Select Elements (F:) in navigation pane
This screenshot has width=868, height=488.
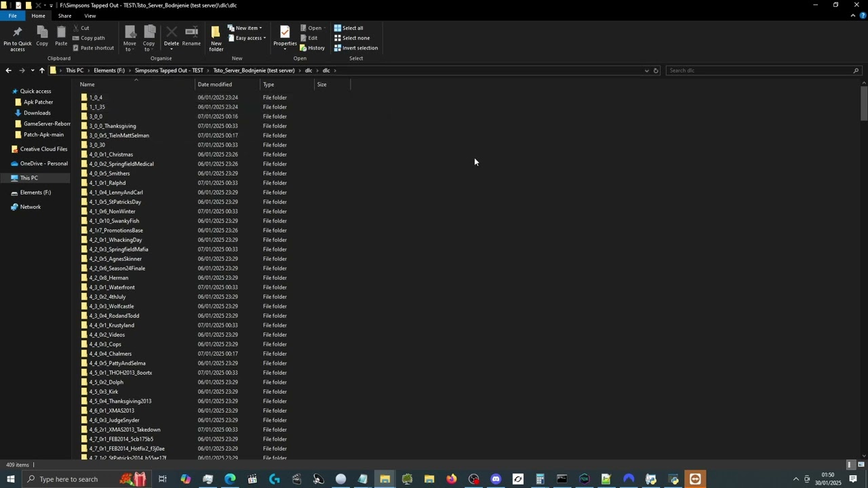coord(35,192)
